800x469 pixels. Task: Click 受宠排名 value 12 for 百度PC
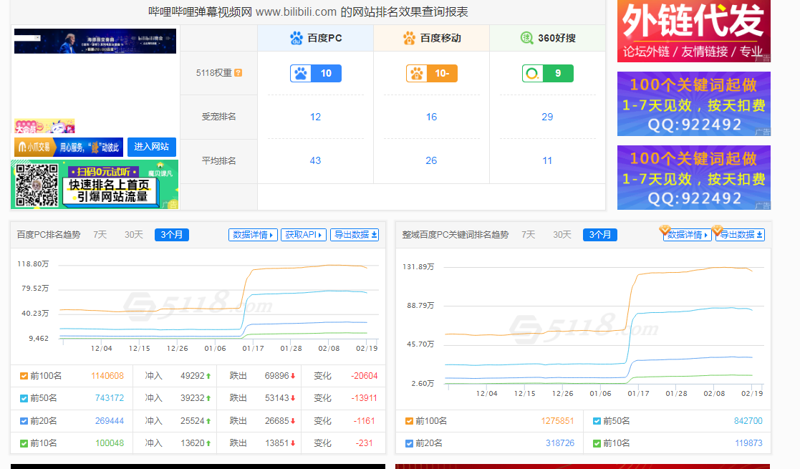point(315,117)
